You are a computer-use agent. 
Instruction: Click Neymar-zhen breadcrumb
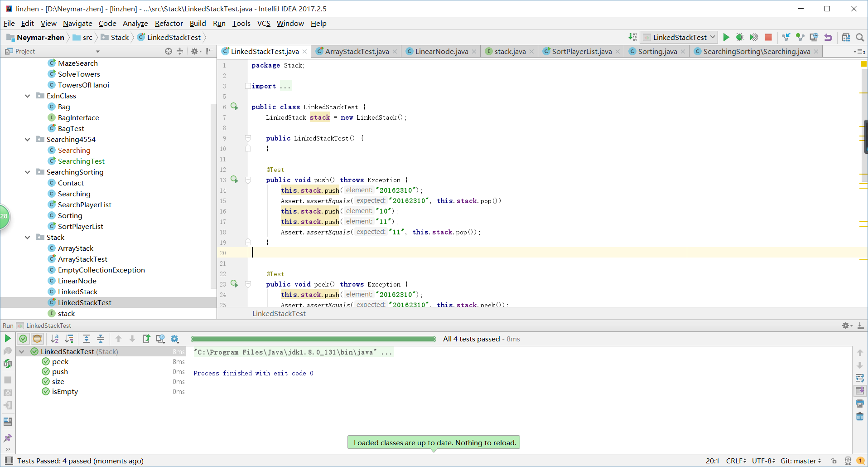click(35, 38)
